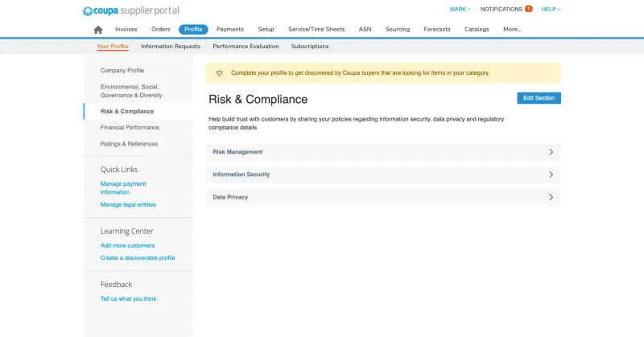This screenshot has height=337, width=644.
Task: Select Financial Performance in sidebar
Action: (x=130, y=128)
